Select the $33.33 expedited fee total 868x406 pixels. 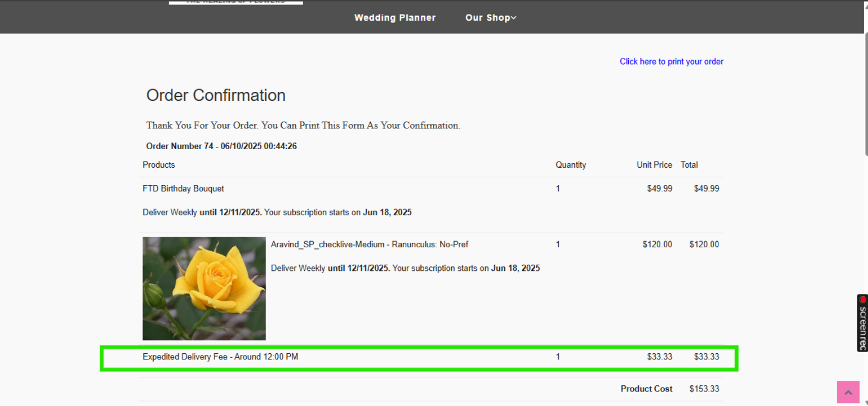tap(706, 357)
